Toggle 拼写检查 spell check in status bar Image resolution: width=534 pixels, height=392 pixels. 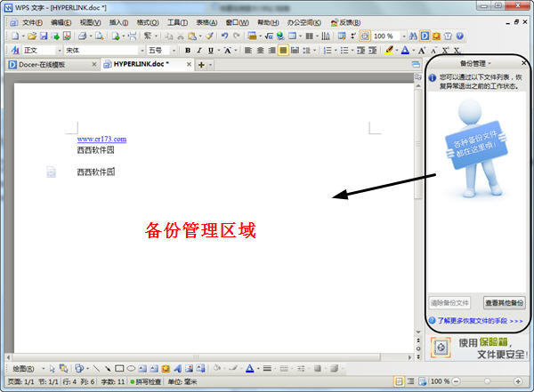(x=146, y=382)
